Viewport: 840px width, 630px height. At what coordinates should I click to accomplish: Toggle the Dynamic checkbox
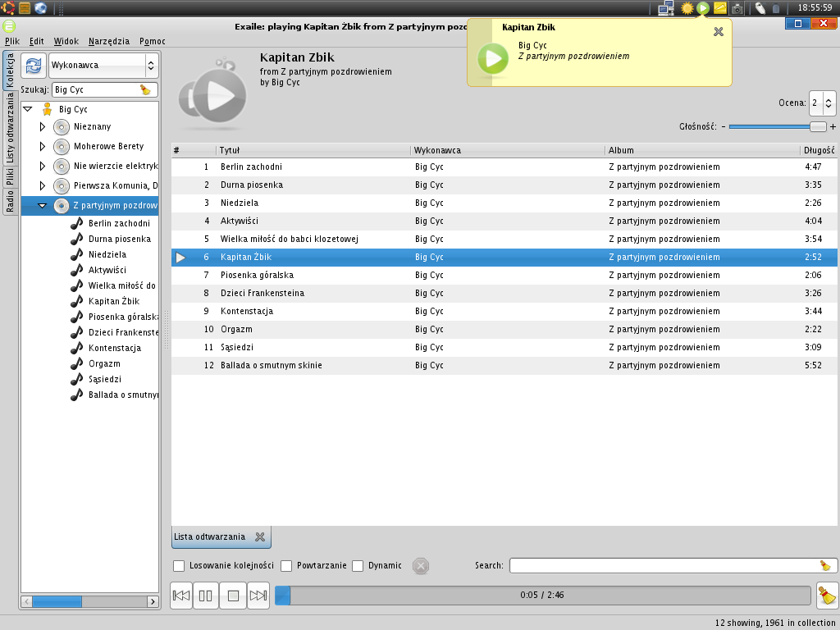[x=358, y=566]
